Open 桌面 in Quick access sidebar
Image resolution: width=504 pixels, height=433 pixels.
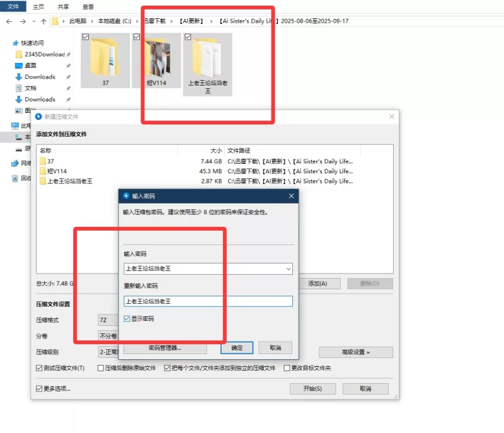tap(30, 66)
